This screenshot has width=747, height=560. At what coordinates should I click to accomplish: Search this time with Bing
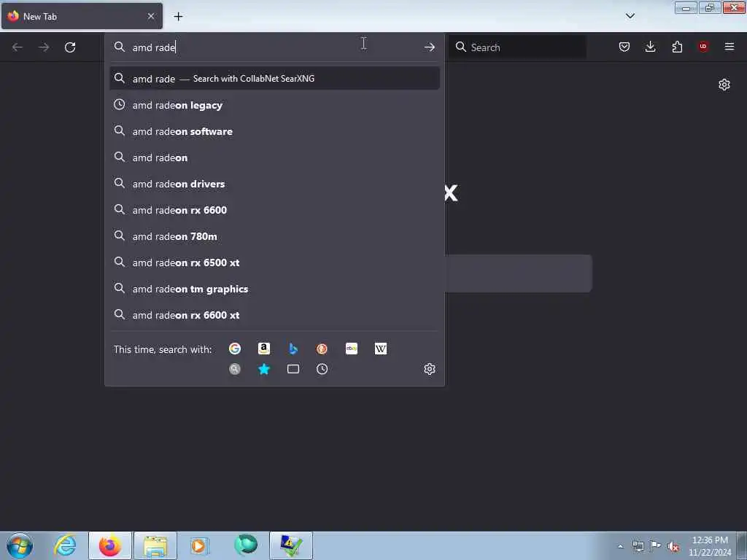(x=293, y=349)
